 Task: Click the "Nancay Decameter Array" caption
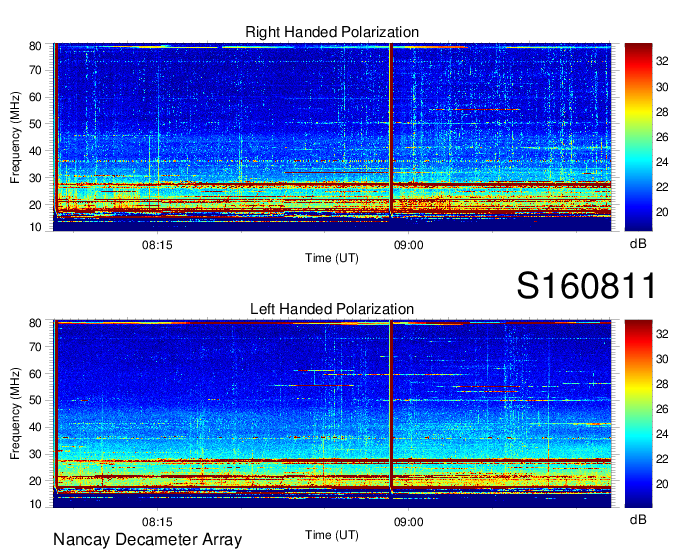(x=147, y=540)
